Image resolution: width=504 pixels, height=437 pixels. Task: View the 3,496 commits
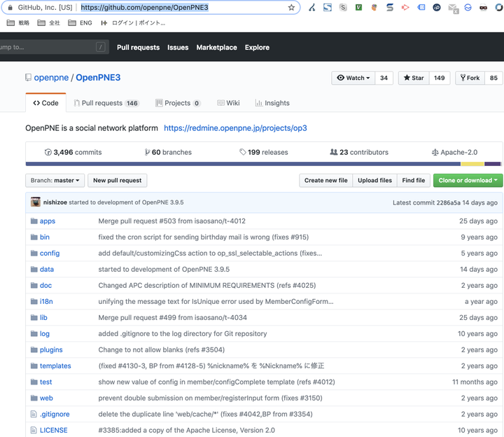[x=73, y=152]
